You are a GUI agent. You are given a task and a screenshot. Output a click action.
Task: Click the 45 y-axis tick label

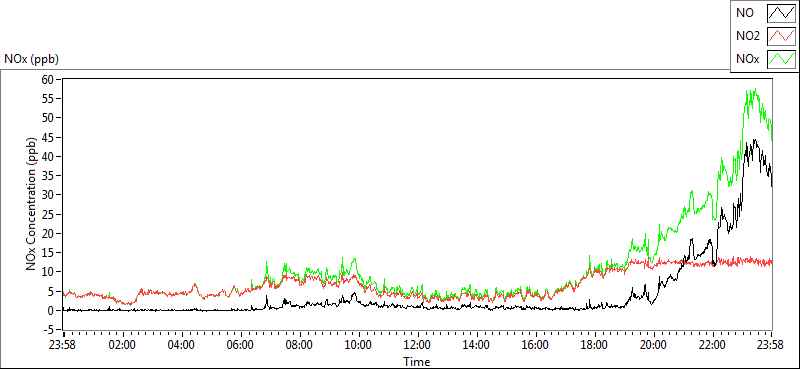[49, 137]
